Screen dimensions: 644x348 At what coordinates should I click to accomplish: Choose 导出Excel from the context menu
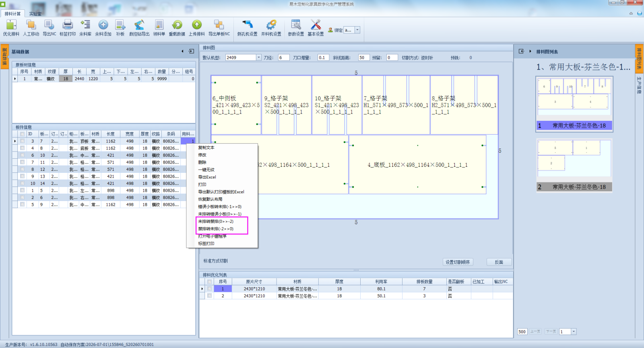[207, 177]
